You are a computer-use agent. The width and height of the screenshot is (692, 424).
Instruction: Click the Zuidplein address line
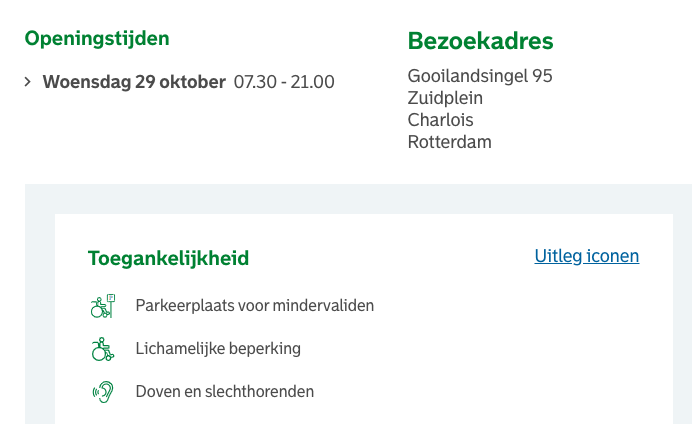pos(445,98)
